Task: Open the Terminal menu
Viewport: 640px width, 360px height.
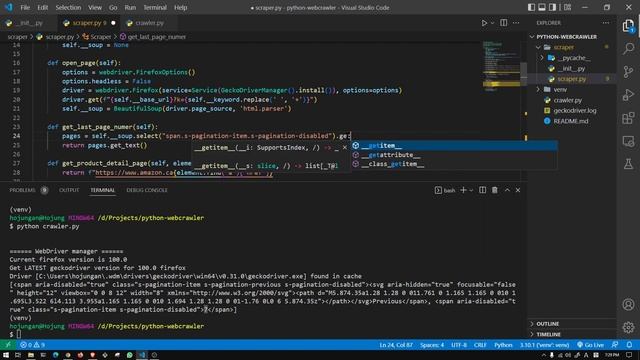Action: (x=155, y=7)
